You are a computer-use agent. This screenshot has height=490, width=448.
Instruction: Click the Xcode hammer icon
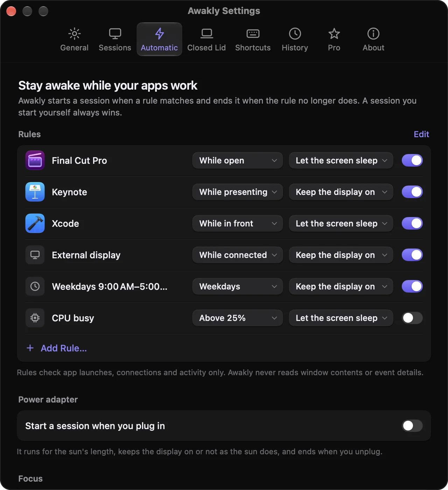tap(35, 223)
